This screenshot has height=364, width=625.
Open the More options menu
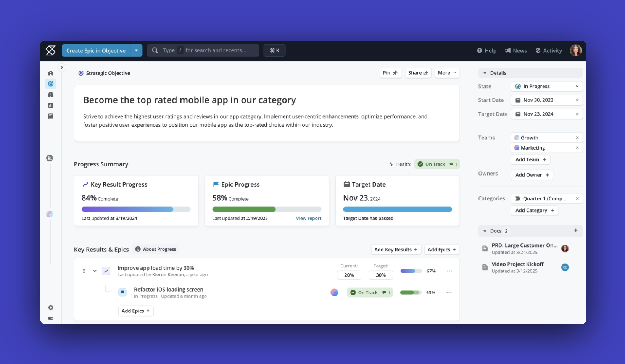(x=447, y=73)
